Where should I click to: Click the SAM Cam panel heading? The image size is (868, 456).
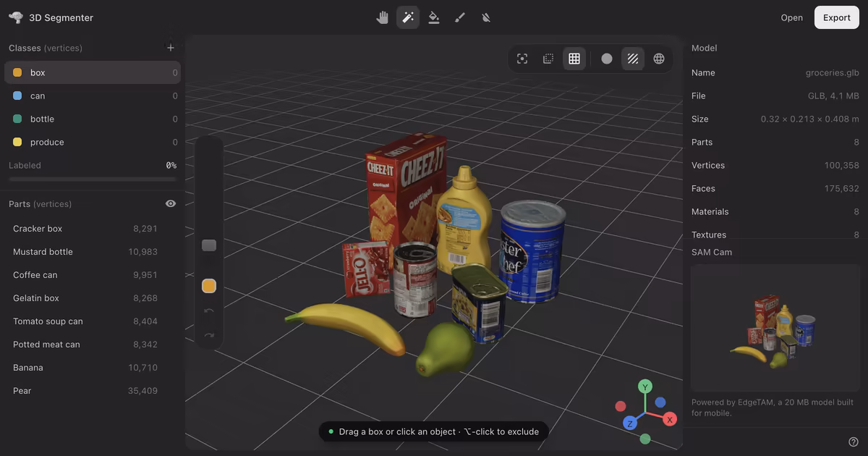712,252
